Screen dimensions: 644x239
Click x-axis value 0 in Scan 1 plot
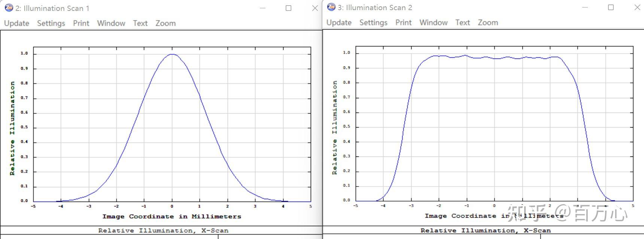click(172, 206)
